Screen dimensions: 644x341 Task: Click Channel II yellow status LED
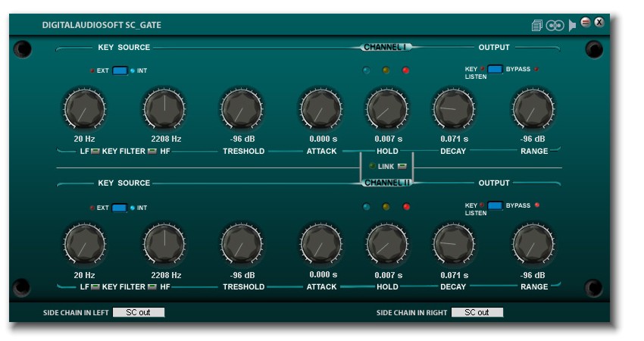tap(386, 207)
